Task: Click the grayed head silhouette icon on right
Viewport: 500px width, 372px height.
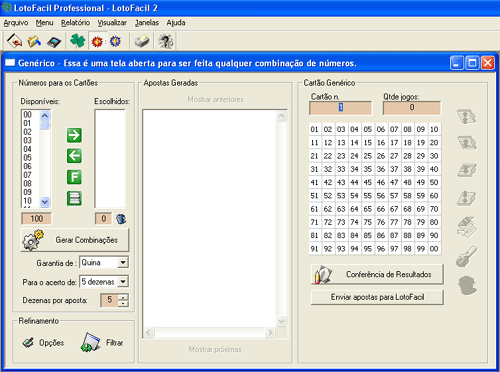Action: (x=468, y=285)
